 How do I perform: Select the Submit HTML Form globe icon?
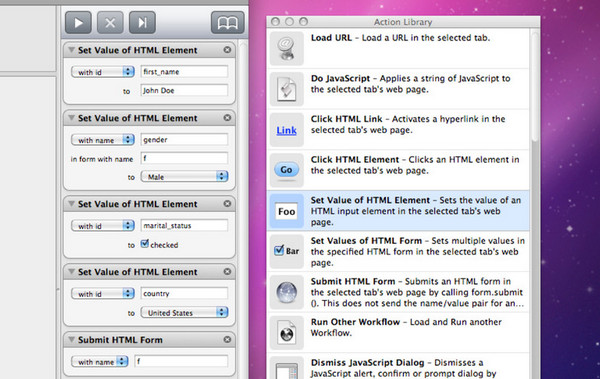[x=287, y=292]
